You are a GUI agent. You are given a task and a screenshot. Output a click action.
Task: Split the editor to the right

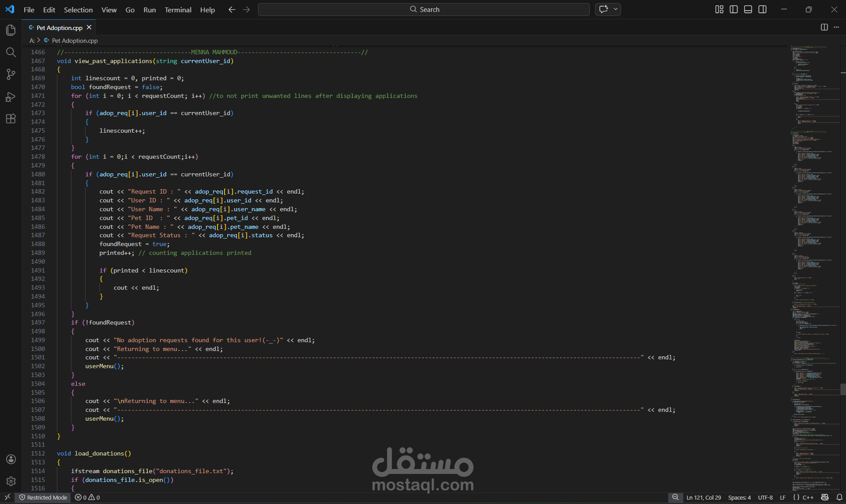pyautogui.click(x=824, y=27)
